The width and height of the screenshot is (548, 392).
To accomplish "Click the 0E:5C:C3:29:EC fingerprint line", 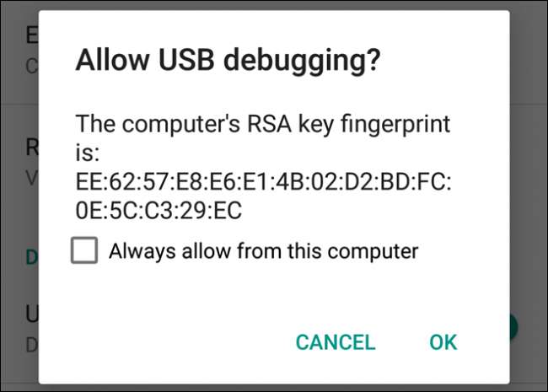I will pos(158,210).
